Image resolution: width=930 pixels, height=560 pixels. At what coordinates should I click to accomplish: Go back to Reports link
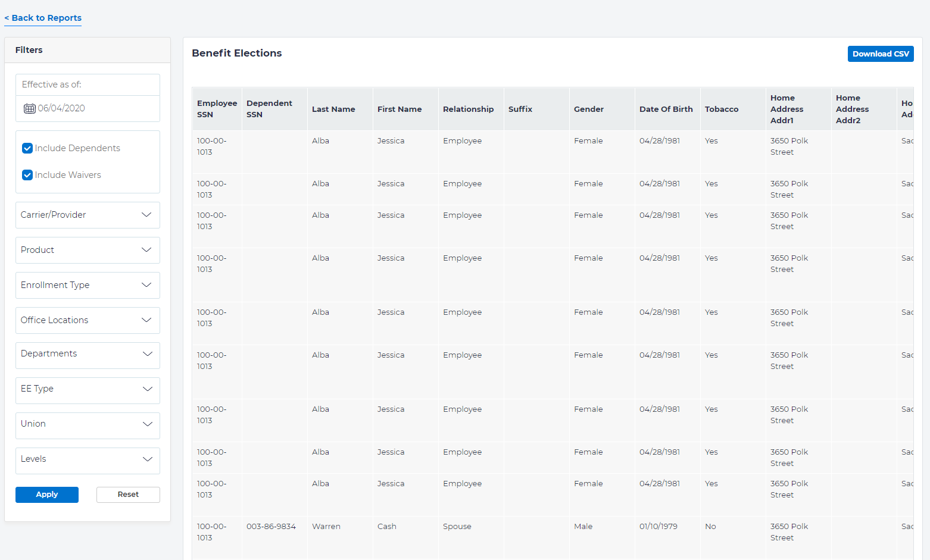tap(43, 18)
